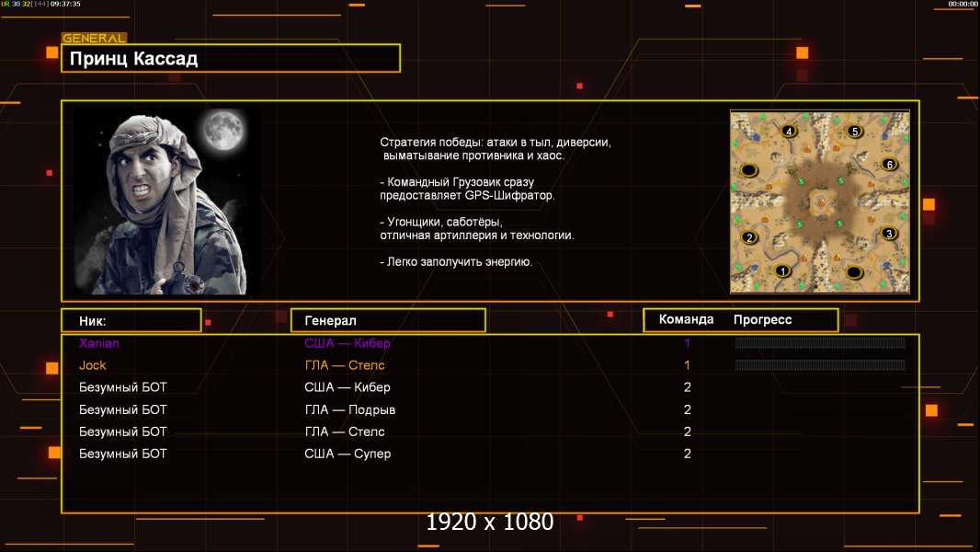Click Jock's team number 1
Screen dimensions: 980x552
point(687,365)
